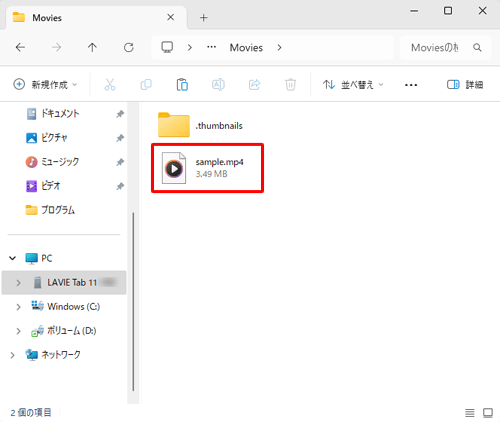Click the Share icon in toolbar
Viewport: 500px width, 422px height.
coord(254,85)
